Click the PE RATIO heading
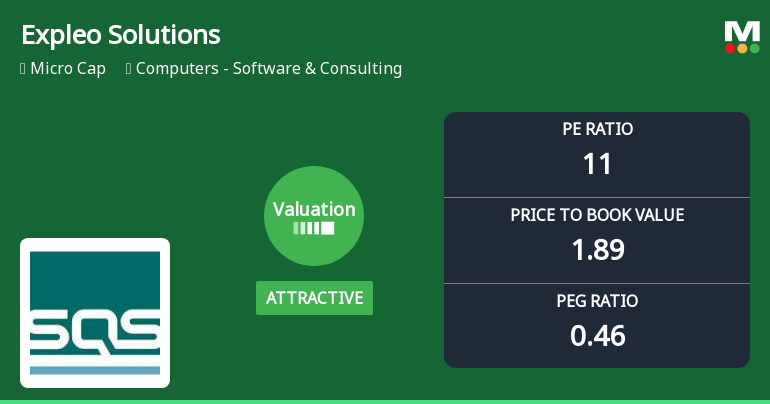 [x=597, y=129]
